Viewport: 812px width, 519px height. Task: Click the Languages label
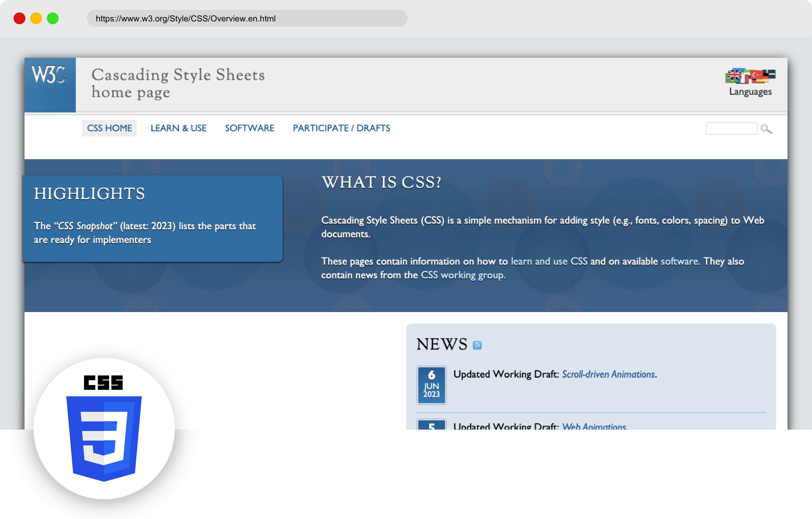coord(750,92)
